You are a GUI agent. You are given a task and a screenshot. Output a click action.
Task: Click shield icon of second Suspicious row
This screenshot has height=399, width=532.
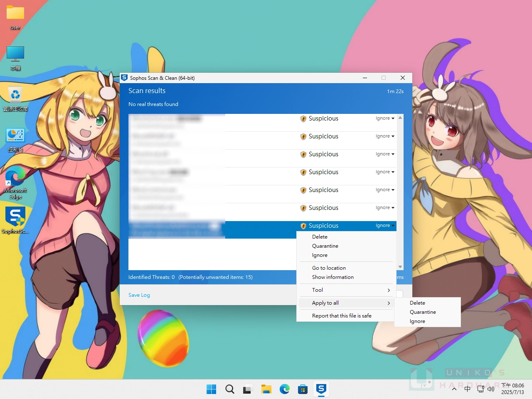click(x=303, y=137)
